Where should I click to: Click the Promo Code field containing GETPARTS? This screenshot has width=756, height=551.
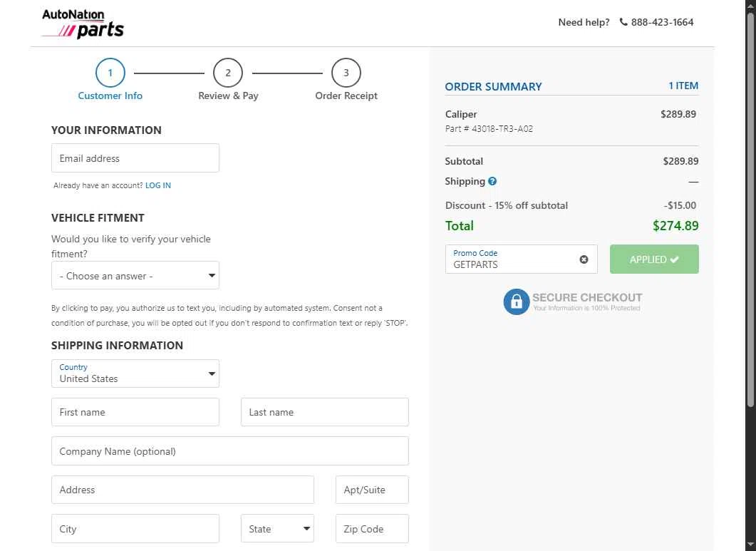click(521, 259)
